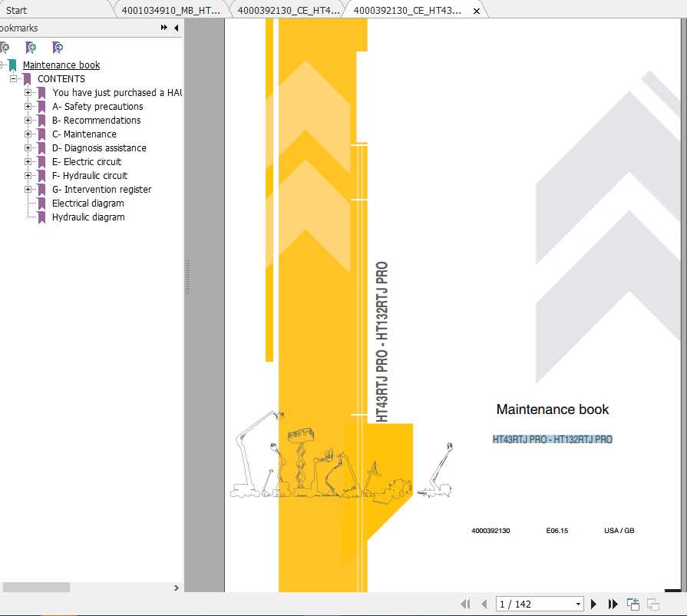Expand the D- Diagnosis assistance bookmark
This screenshot has width=687, height=616.
point(28,147)
